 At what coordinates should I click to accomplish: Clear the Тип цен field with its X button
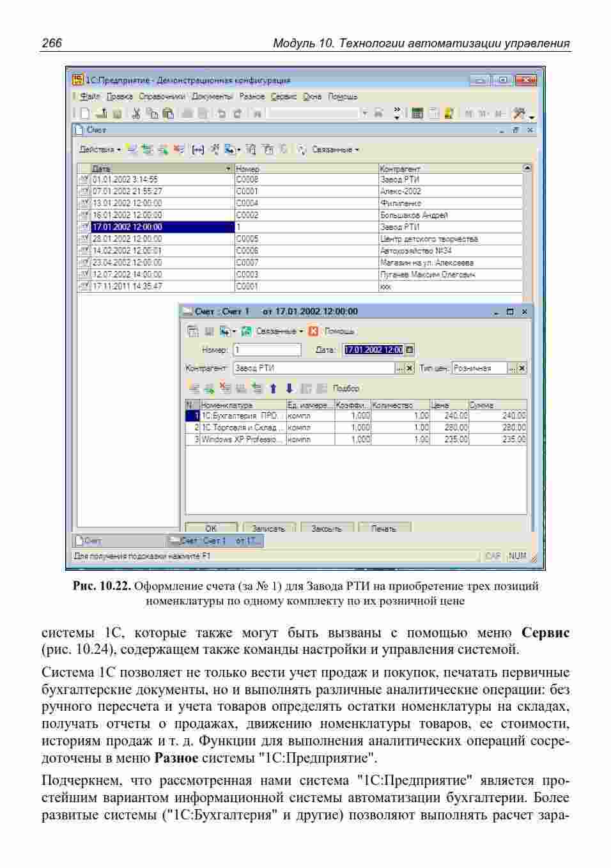tap(522, 368)
